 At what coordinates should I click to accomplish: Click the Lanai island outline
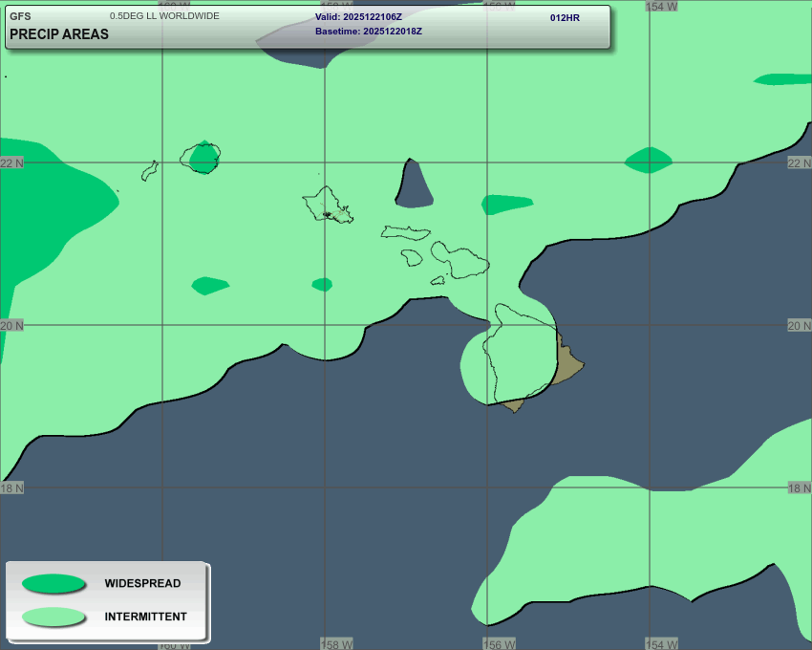pos(412,257)
